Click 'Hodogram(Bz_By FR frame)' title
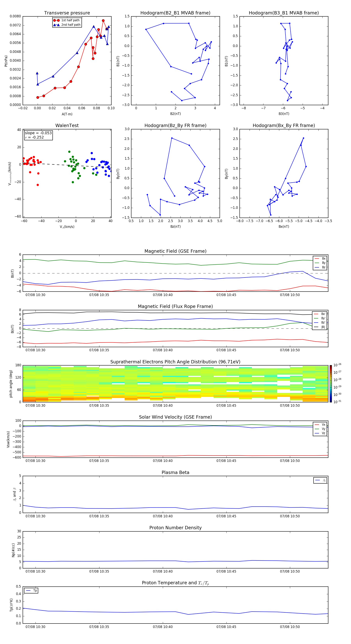 (175, 125)
